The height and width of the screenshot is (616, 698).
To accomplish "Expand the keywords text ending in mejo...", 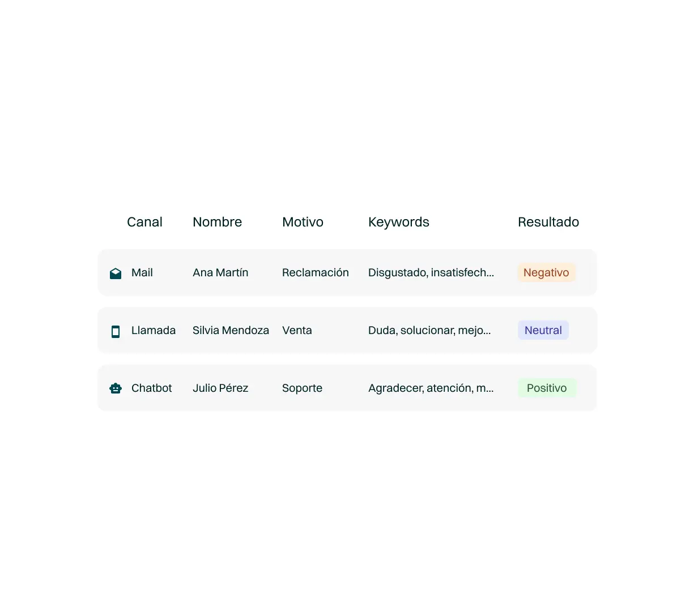I will (x=431, y=330).
